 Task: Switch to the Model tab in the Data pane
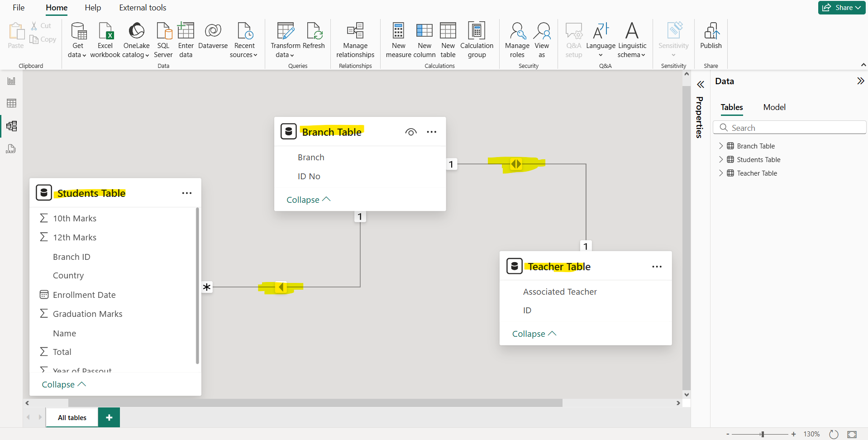(x=774, y=107)
